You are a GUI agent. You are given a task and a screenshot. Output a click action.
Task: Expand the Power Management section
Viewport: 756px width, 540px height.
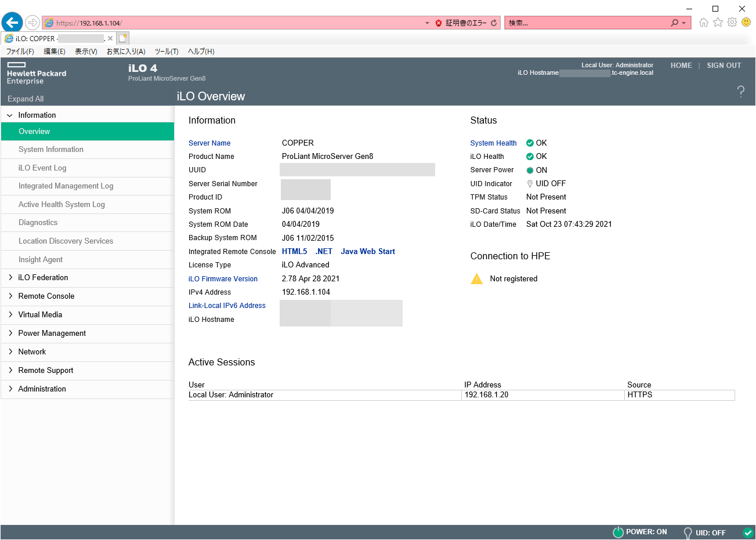click(10, 334)
